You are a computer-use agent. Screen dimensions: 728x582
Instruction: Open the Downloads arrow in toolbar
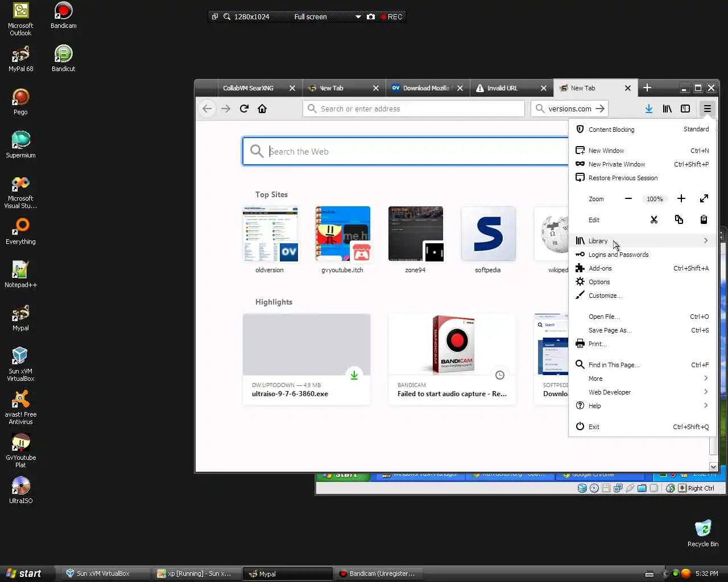pos(649,109)
